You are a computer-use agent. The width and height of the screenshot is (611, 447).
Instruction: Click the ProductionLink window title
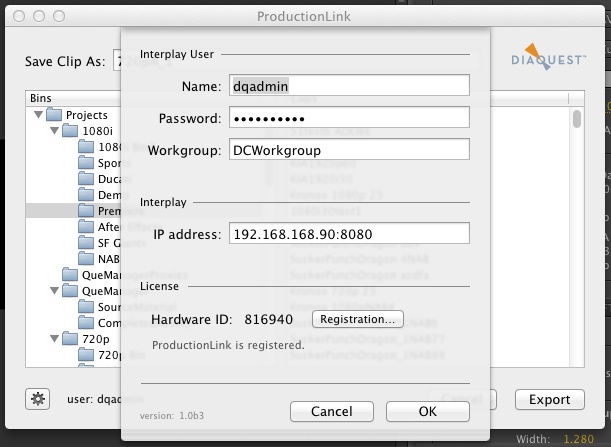[x=304, y=16]
